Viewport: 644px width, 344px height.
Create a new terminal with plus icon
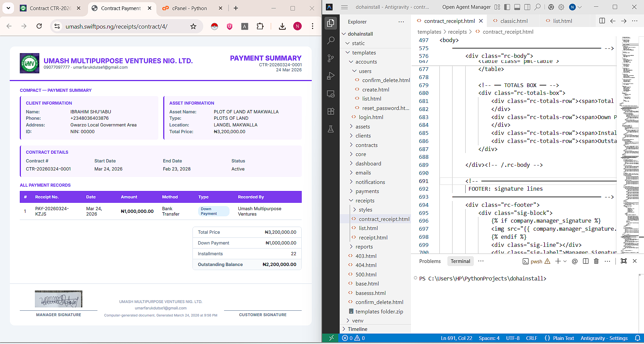pos(558,261)
